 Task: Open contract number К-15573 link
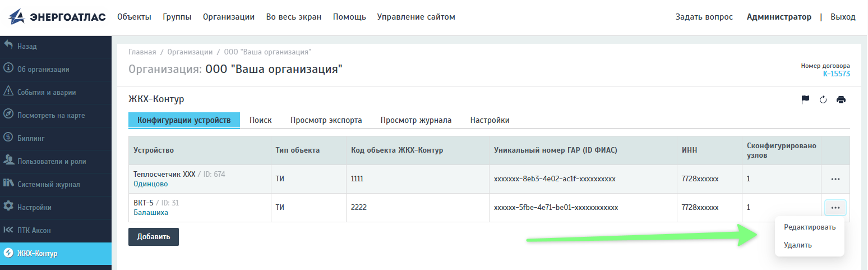837,74
